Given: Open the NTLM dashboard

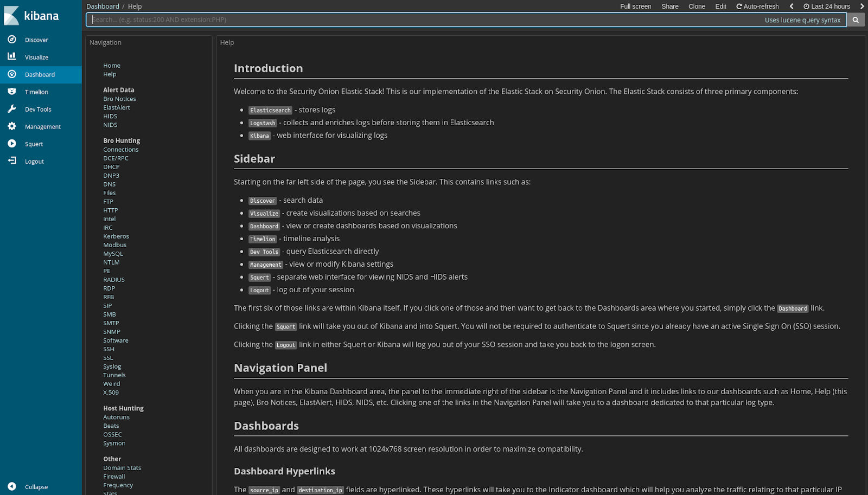Looking at the screenshot, I should pos(111,262).
